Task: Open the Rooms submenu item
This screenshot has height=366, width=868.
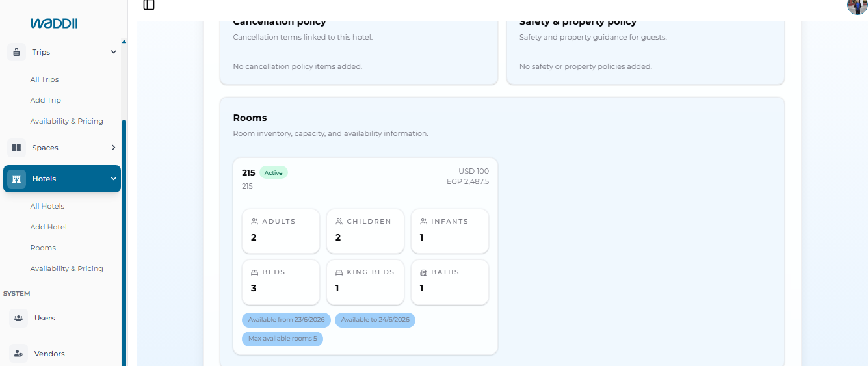Action: pyautogui.click(x=43, y=248)
